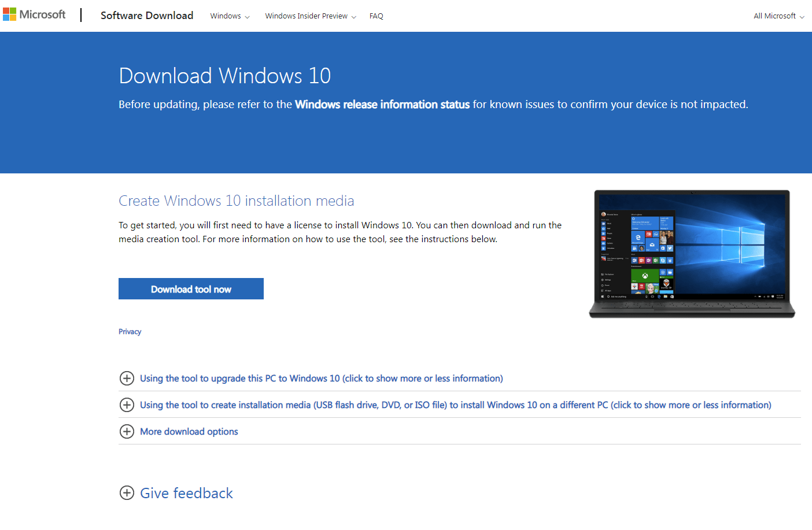The image size is (812, 530).
Task: Open the Privacy link
Action: 130,332
